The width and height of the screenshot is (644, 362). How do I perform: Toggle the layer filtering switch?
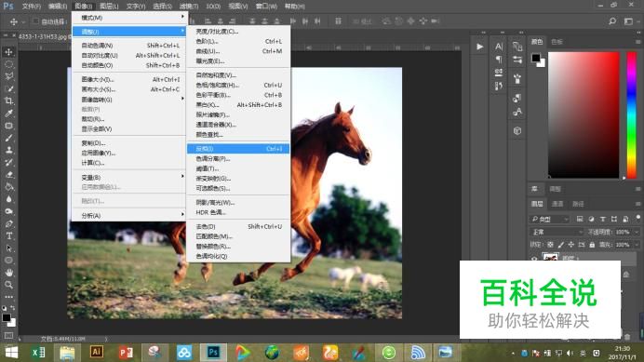pos(637,218)
